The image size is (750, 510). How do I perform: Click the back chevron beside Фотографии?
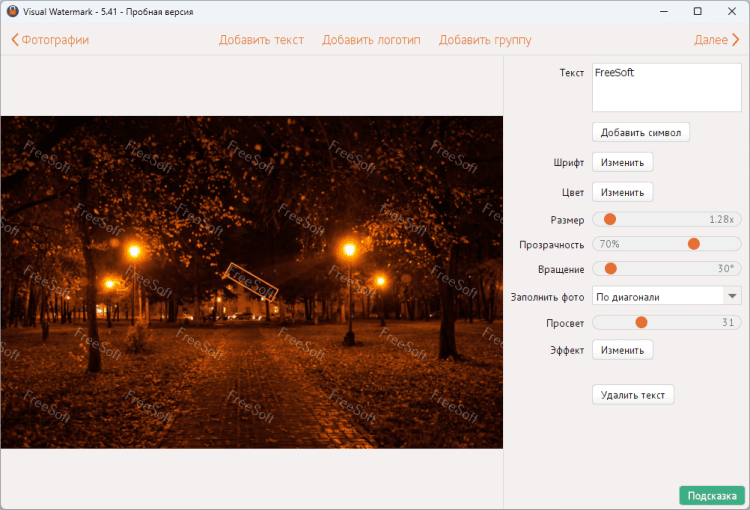click(15, 40)
